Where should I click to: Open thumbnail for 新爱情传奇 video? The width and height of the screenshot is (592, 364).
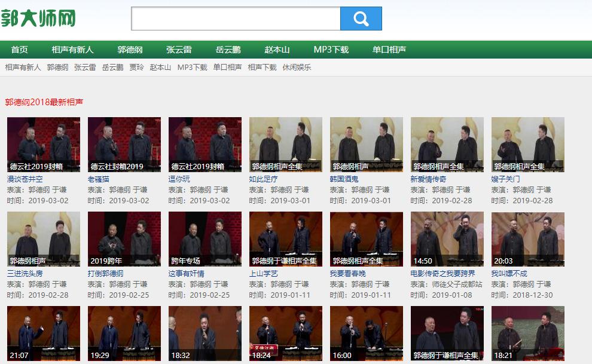click(x=447, y=145)
